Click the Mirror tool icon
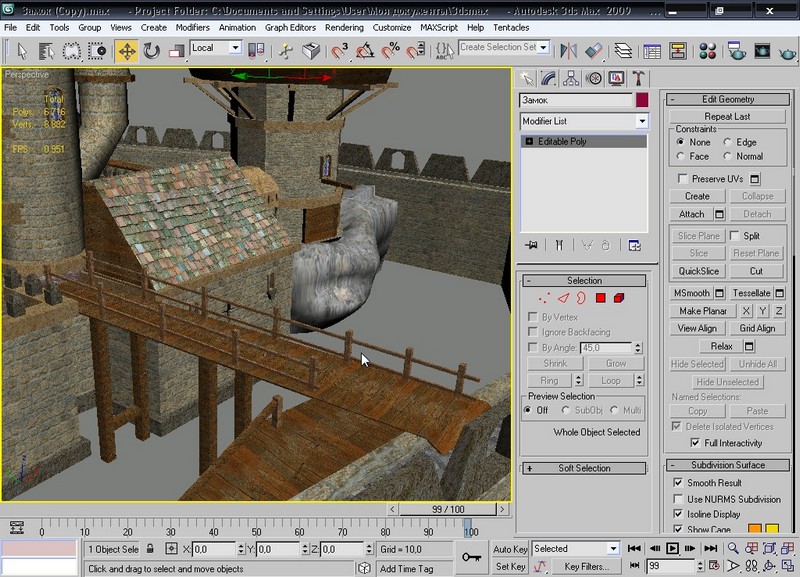 (x=569, y=49)
